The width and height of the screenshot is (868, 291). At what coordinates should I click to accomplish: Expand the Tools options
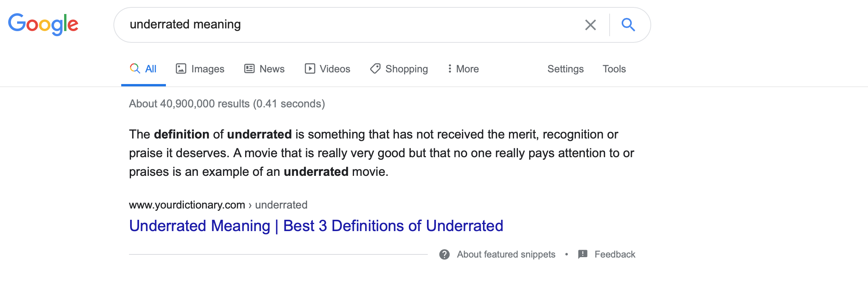[614, 69]
